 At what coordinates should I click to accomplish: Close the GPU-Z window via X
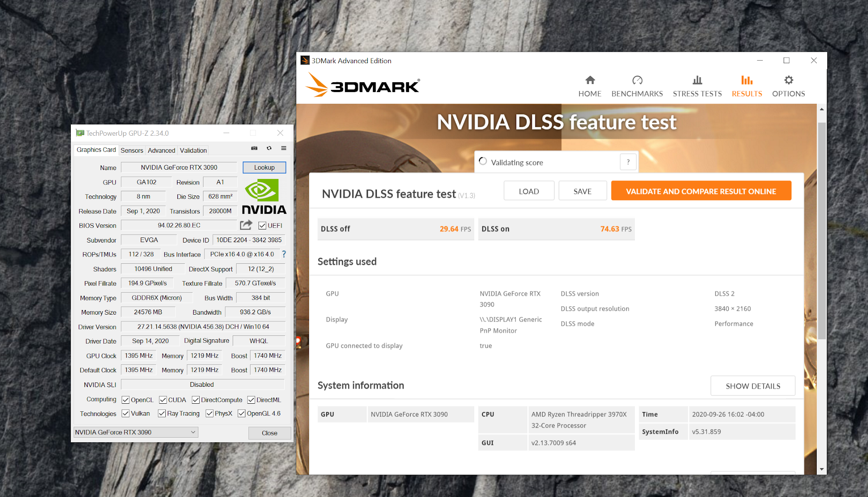click(x=280, y=133)
